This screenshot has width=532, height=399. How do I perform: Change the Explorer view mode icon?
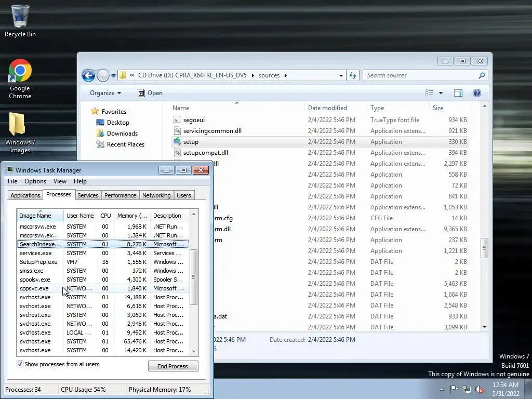click(430, 93)
